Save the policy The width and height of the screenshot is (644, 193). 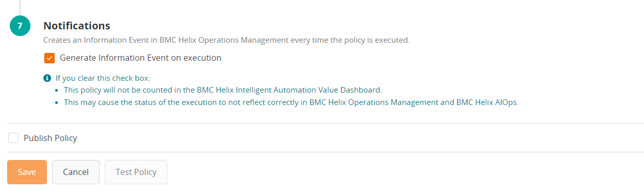click(x=27, y=172)
